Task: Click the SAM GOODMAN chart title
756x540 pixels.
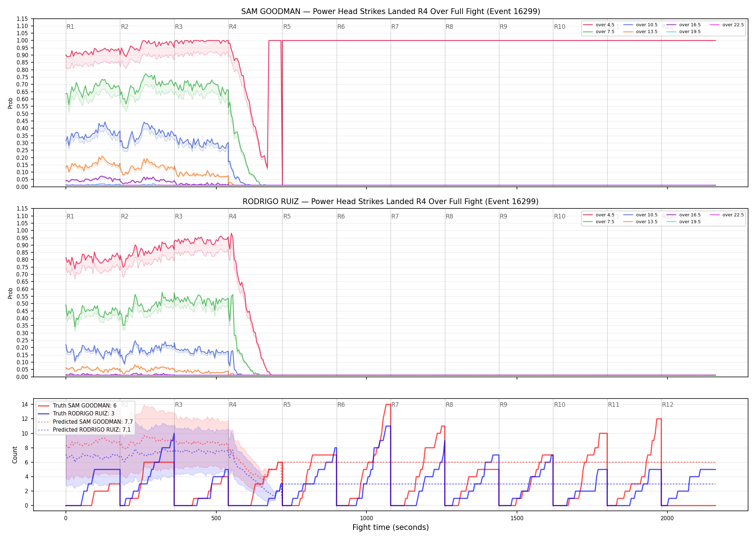Action: [x=391, y=12]
